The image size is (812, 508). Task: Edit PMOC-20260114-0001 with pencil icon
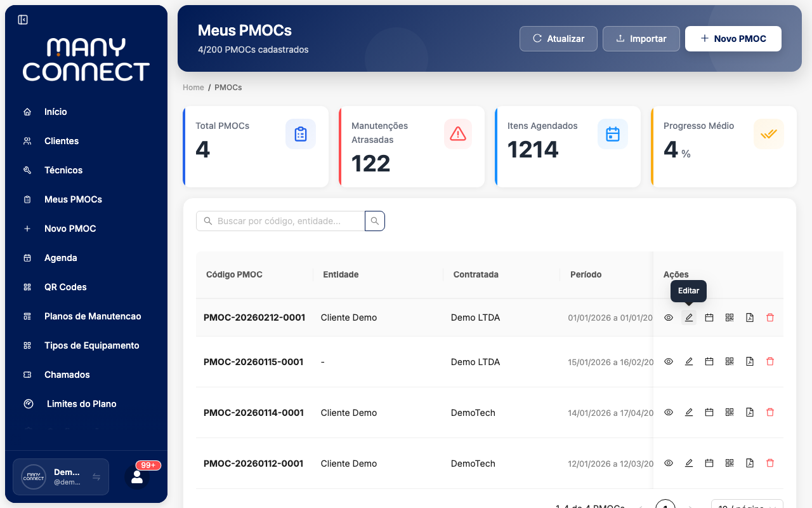pos(689,412)
